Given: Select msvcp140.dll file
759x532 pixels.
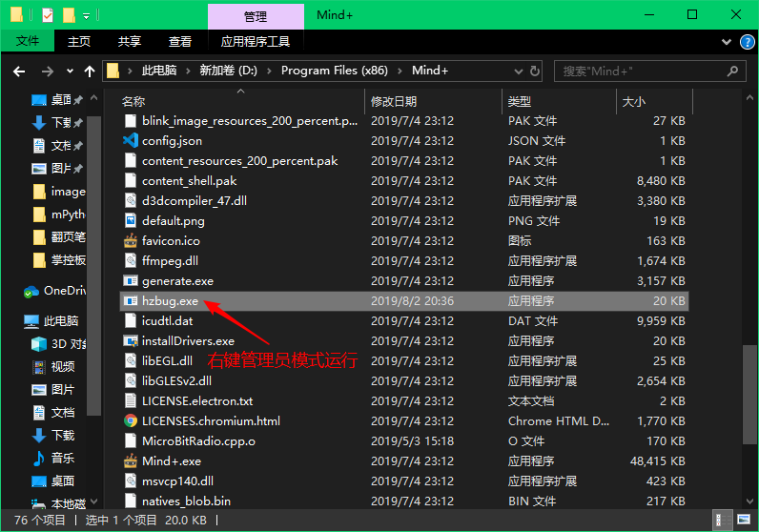Looking at the screenshot, I should coord(403,481).
